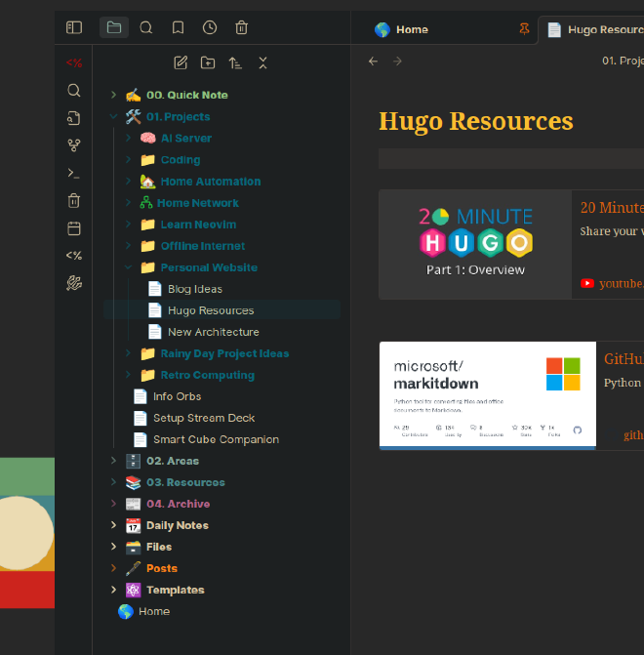The height and width of the screenshot is (655, 644).
Task: Expand the Daily Notes folder
Action: point(113,525)
